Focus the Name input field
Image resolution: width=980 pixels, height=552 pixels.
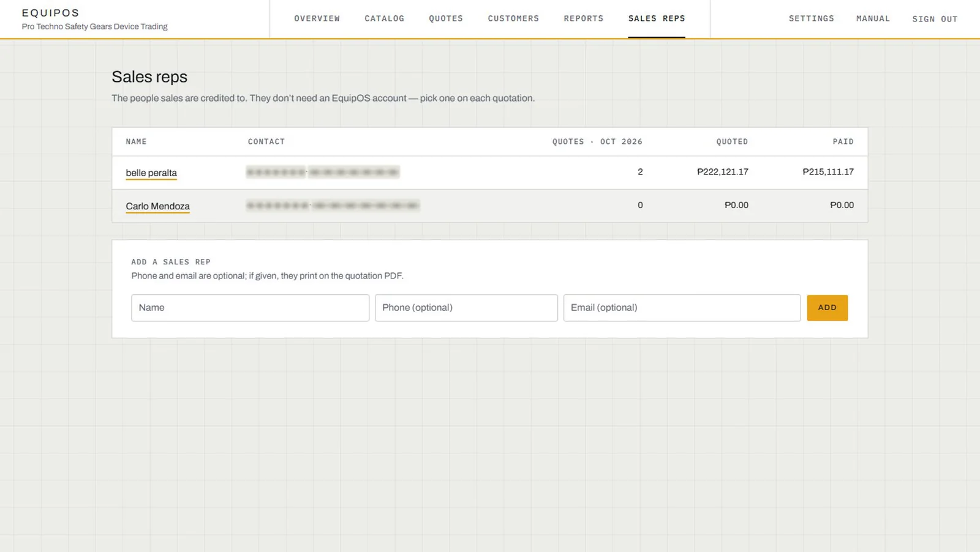pyautogui.click(x=250, y=308)
